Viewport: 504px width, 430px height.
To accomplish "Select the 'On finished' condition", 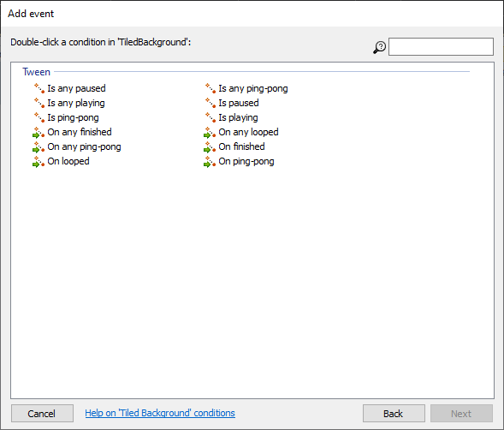I will [241, 146].
